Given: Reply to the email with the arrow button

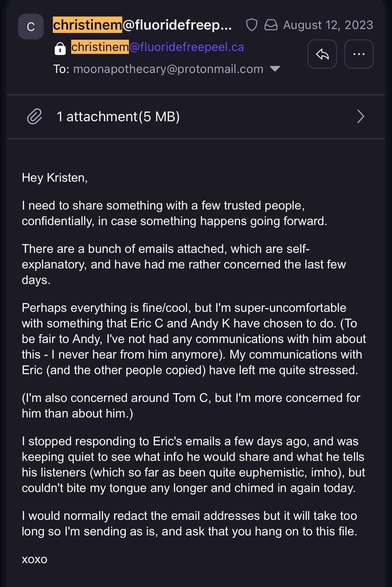Looking at the screenshot, I should [322, 54].
